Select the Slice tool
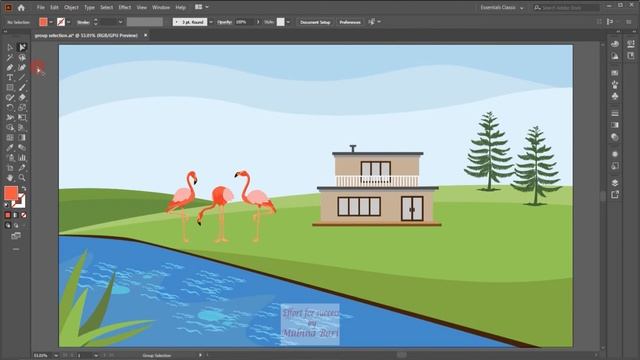Image resolution: width=640 pixels, height=360 pixels. click(22, 168)
